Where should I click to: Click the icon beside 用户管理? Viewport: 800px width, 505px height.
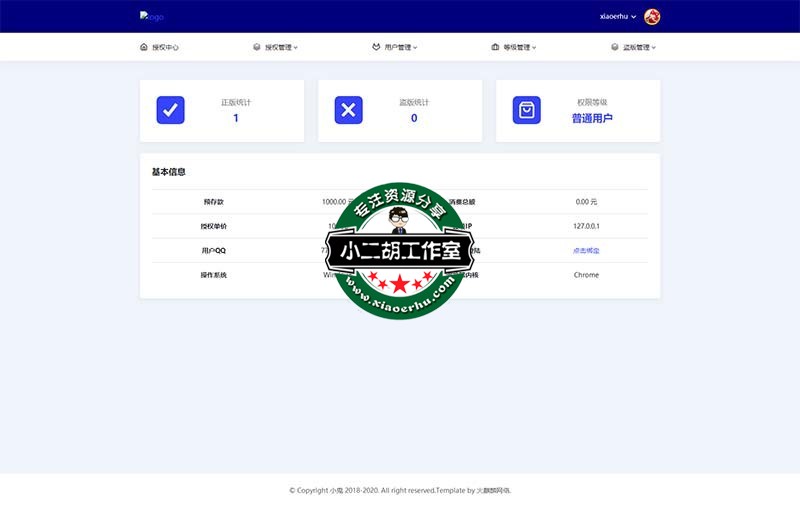coord(376,47)
